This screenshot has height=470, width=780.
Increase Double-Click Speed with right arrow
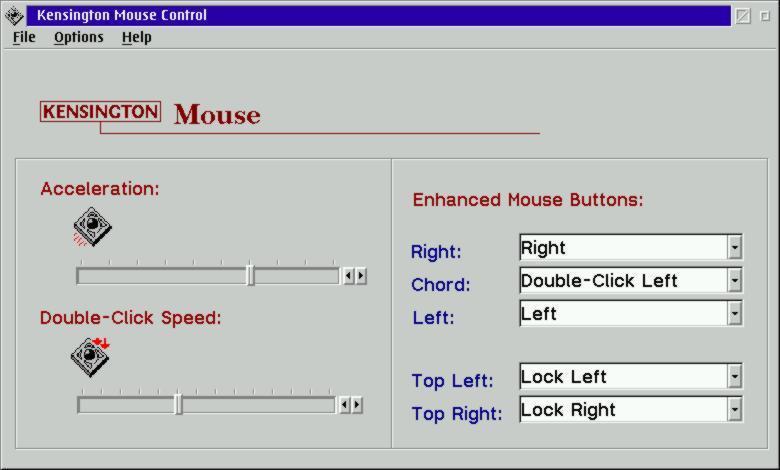(x=357, y=405)
